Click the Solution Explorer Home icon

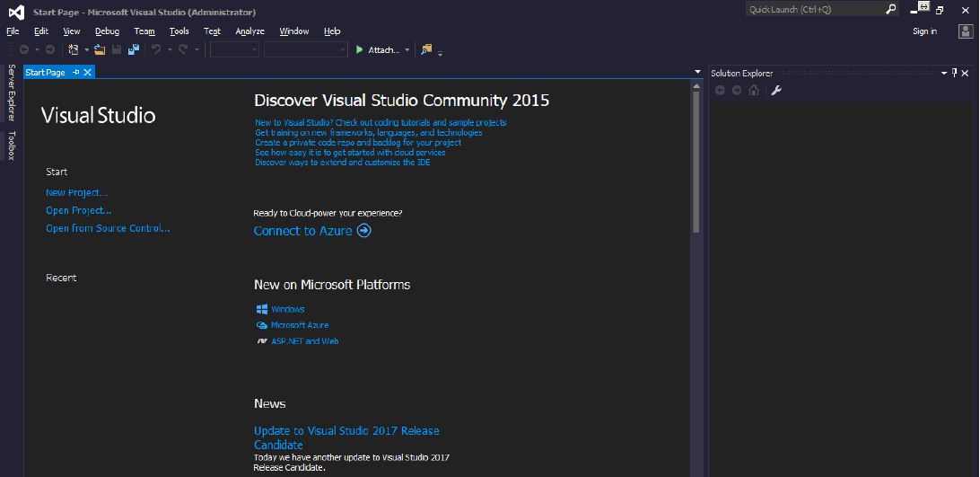point(754,91)
